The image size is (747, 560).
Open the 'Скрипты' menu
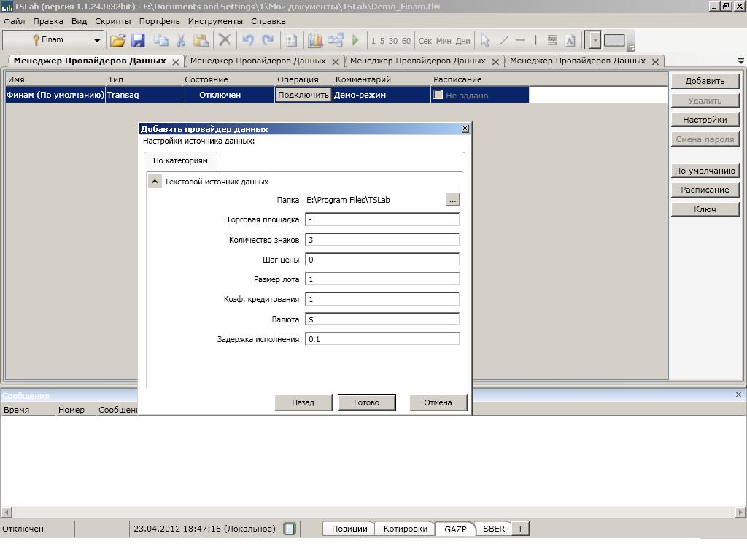click(112, 21)
